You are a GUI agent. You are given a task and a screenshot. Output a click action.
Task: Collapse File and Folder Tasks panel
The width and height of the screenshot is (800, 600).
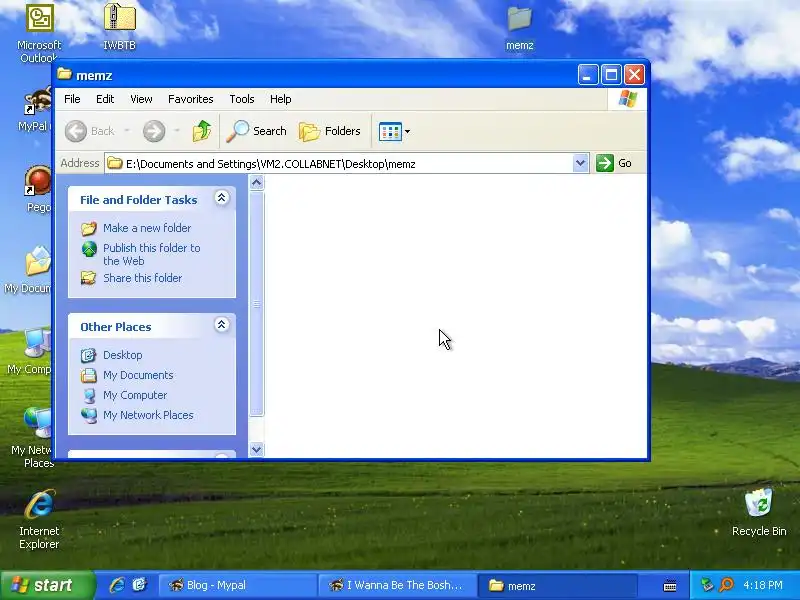tap(221, 198)
